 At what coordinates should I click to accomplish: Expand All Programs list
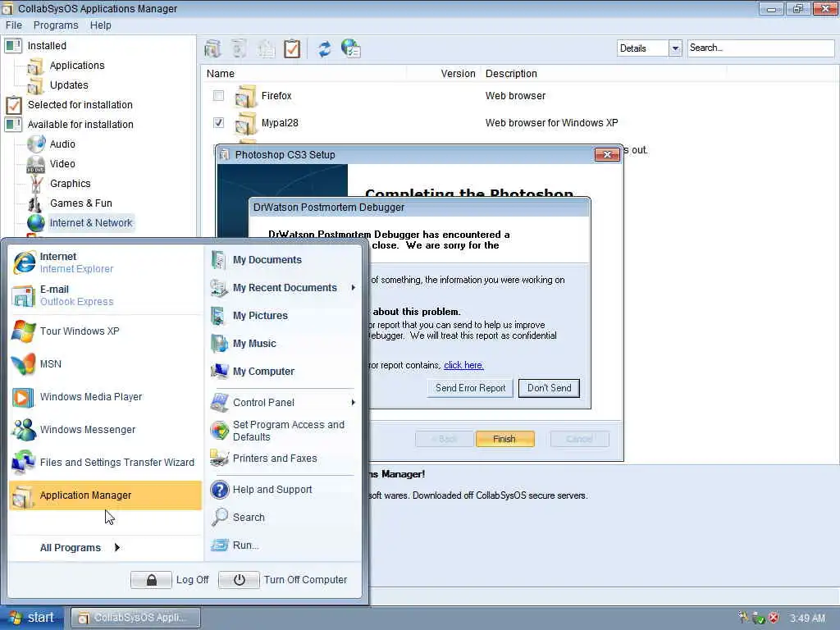(x=80, y=547)
